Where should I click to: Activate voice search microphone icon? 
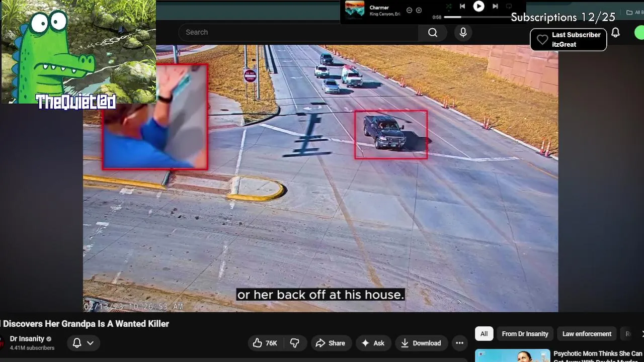(x=463, y=32)
